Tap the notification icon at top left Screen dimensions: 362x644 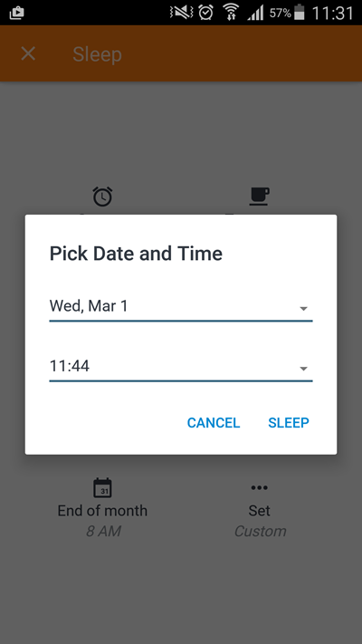tap(16, 13)
